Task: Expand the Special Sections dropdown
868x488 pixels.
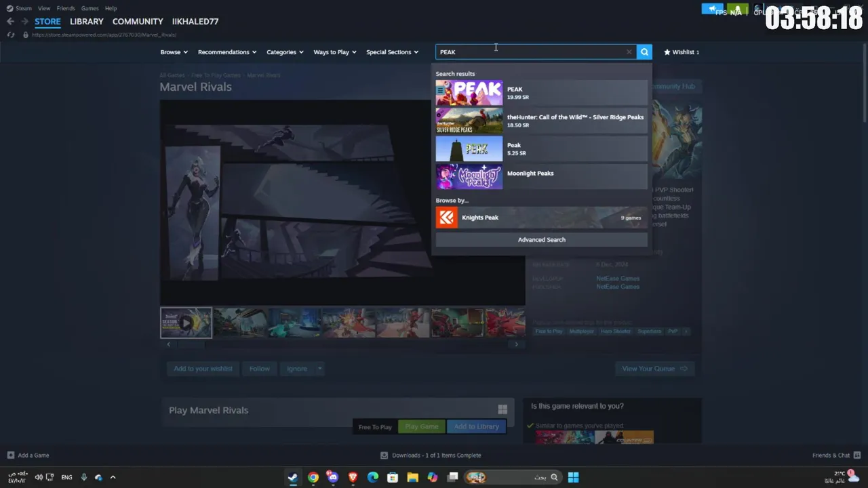Action: [x=393, y=52]
